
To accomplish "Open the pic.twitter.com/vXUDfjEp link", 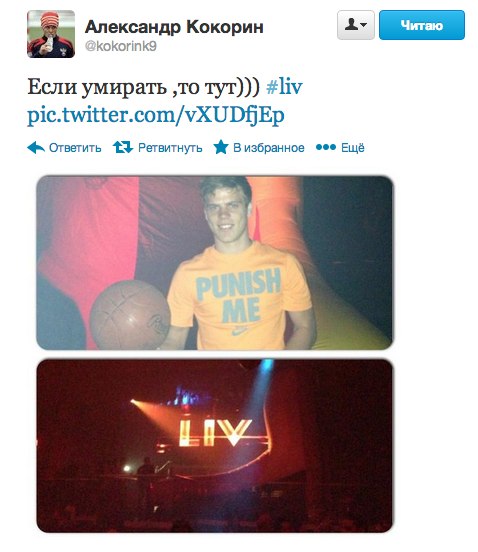I will coord(156,115).
